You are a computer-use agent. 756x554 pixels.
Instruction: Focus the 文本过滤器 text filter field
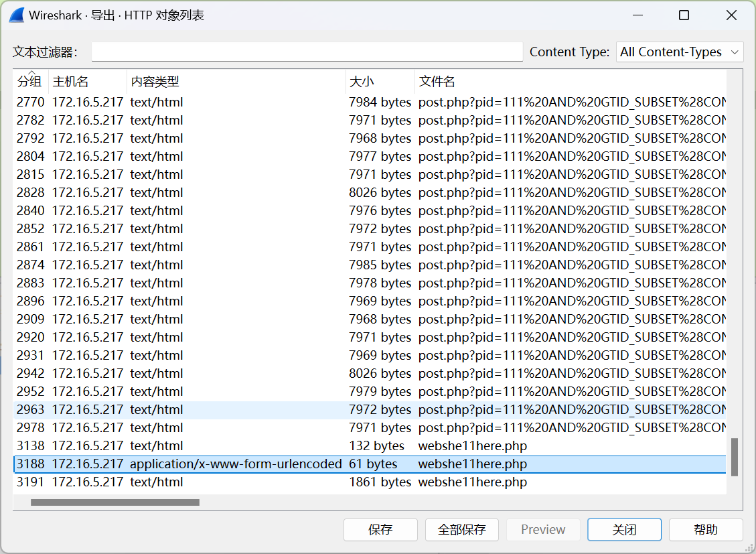[307, 52]
